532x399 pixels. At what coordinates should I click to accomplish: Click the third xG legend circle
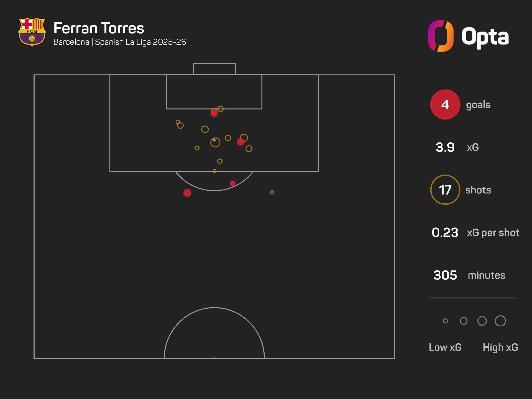(x=482, y=321)
